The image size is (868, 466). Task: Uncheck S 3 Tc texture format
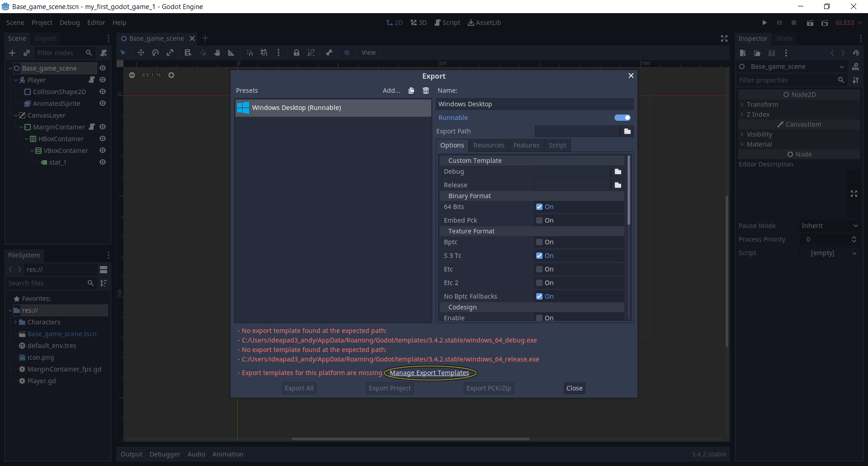coord(539,256)
